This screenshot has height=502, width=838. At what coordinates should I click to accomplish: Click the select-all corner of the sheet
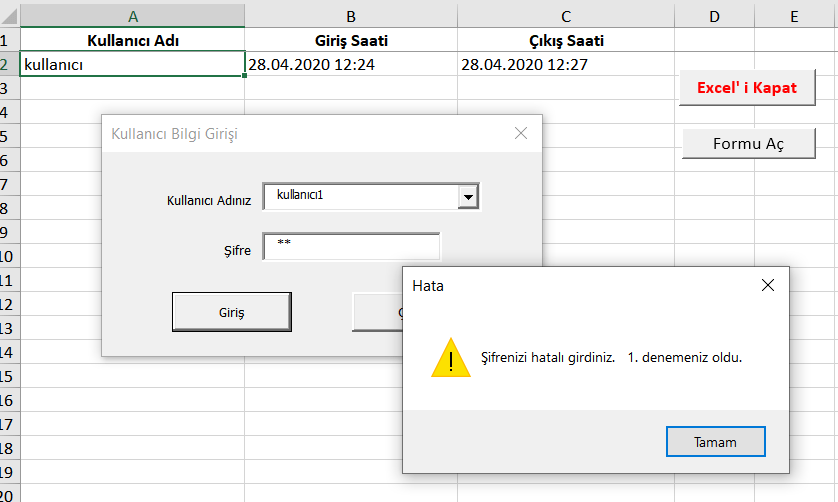pyautogui.click(x=9, y=16)
